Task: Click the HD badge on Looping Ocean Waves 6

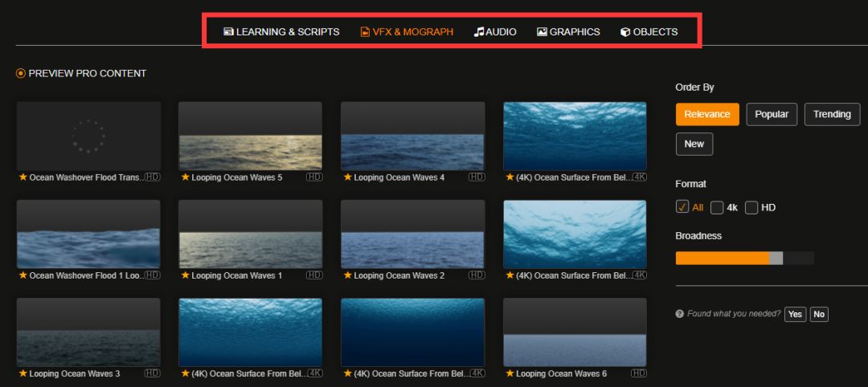Action: [639, 373]
